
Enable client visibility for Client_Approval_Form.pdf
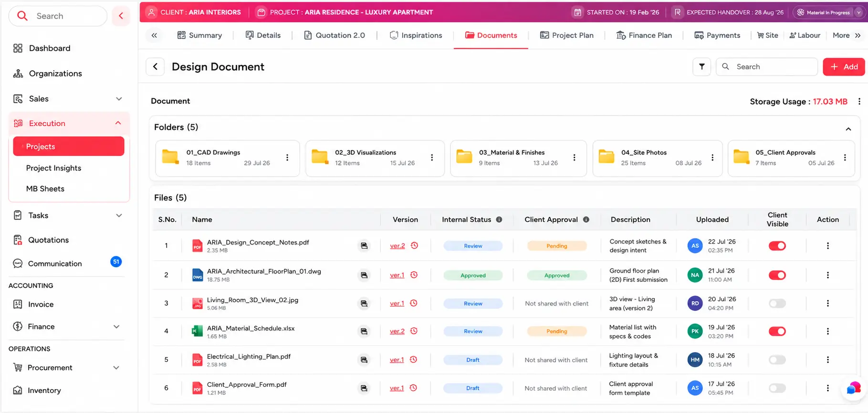pos(777,388)
